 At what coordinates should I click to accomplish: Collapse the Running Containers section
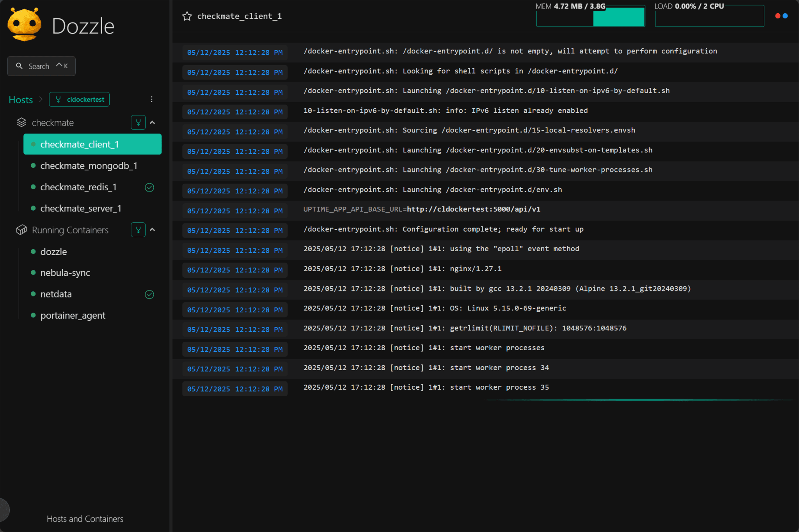pos(153,230)
